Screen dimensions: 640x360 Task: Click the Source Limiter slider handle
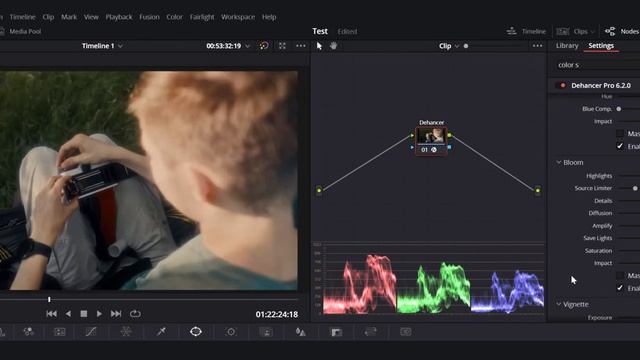[635, 188]
